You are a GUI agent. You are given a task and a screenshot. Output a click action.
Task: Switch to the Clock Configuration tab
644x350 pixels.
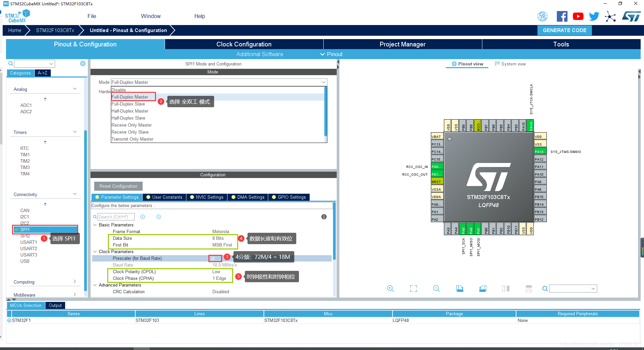coord(244,44)
